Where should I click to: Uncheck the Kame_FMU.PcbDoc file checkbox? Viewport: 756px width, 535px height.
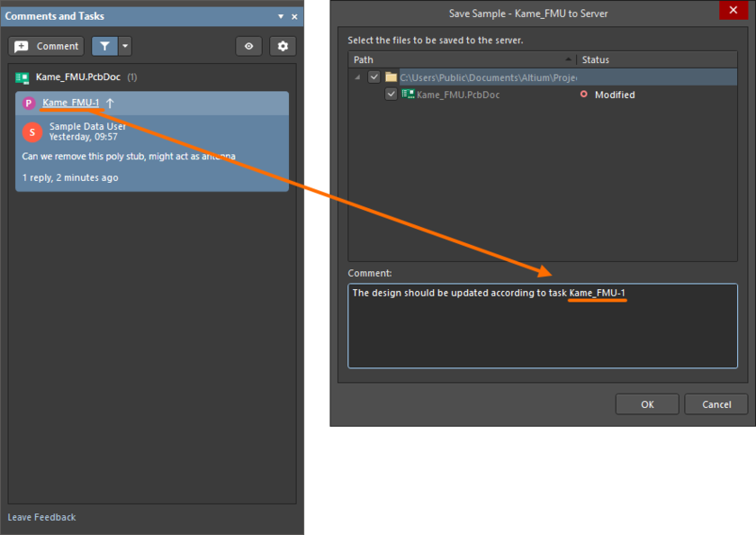tap(391, 95)
